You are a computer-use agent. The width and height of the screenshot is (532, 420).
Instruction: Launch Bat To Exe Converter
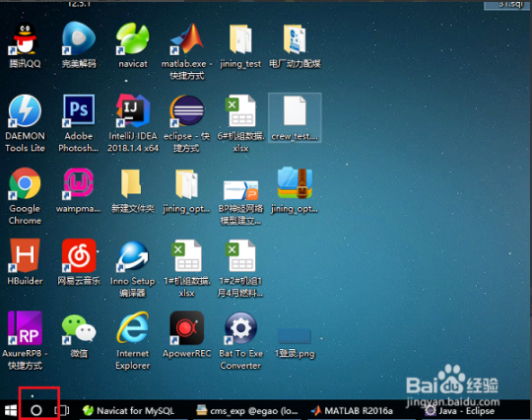point(240,340)
